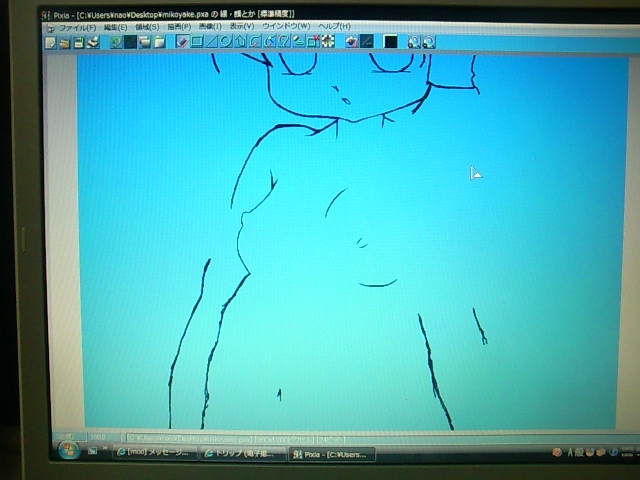Image resolution: width=640 pixels, height=480 pixels.
Task: Click the Show Desktop quick launch icon
Action: (x=93, y=451)
